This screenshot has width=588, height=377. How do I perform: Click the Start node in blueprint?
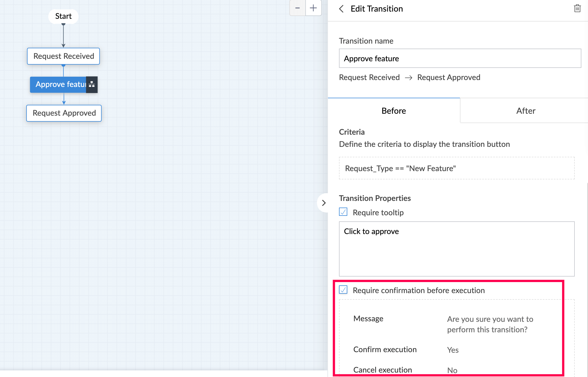coord(63,16)
